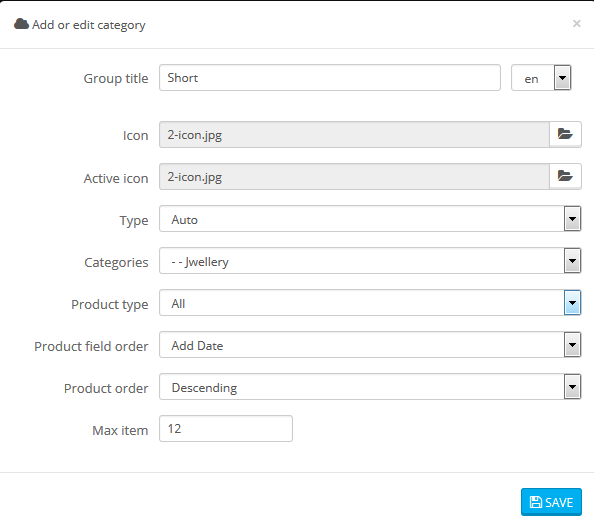
Task: Change the Product order from Descending
Action: tap(370, 387)
